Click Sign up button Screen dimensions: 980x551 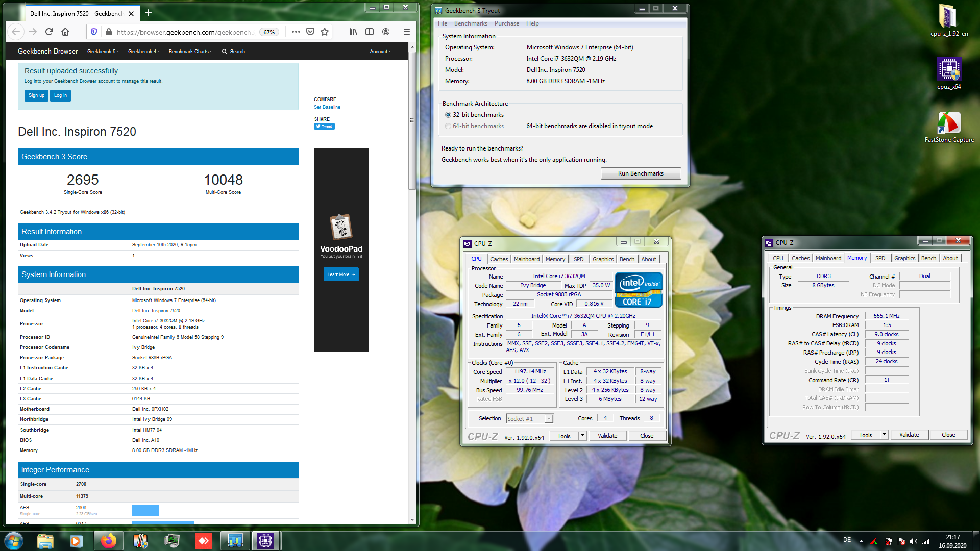36,95
